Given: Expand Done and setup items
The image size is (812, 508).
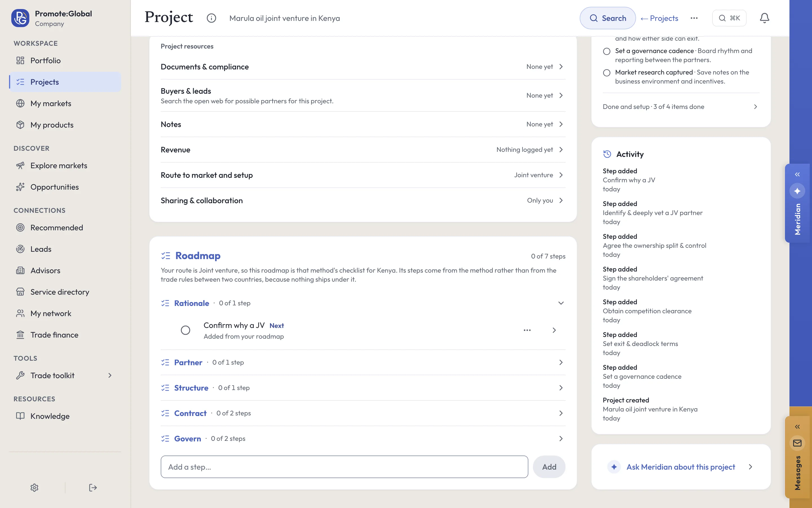Looking at the screenshot, I should [681, 107].
